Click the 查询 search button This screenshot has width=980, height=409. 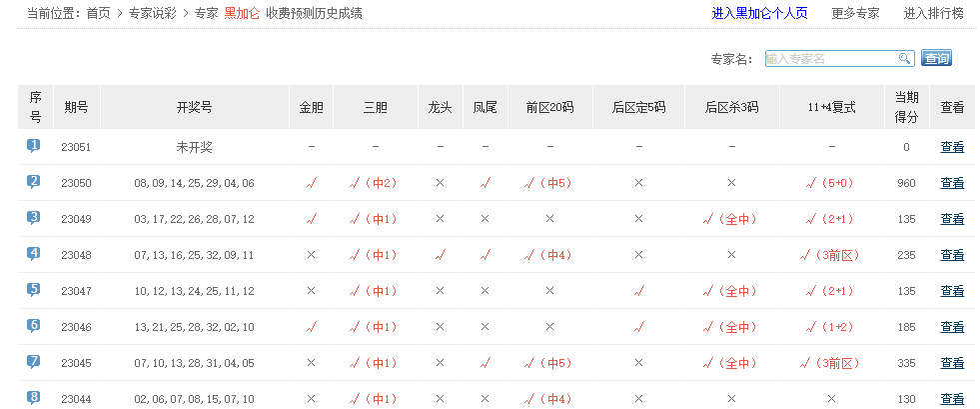pos(936,58)
